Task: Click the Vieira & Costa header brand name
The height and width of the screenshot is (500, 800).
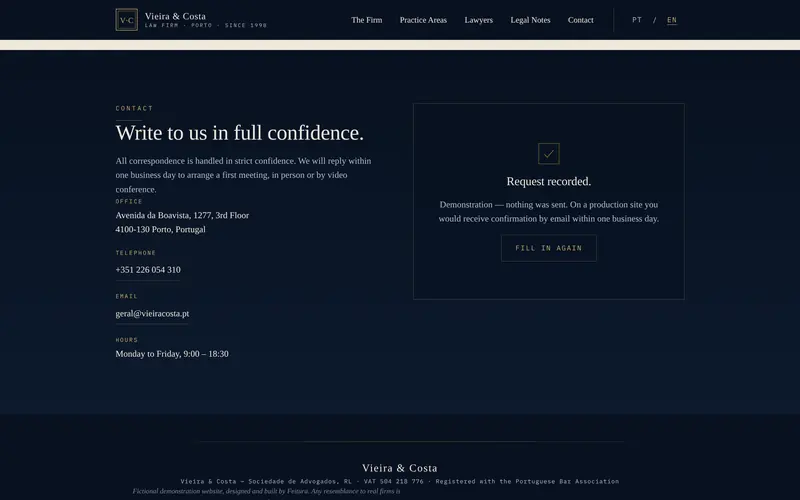Action: pyautogui.click(x=175, y=16)
